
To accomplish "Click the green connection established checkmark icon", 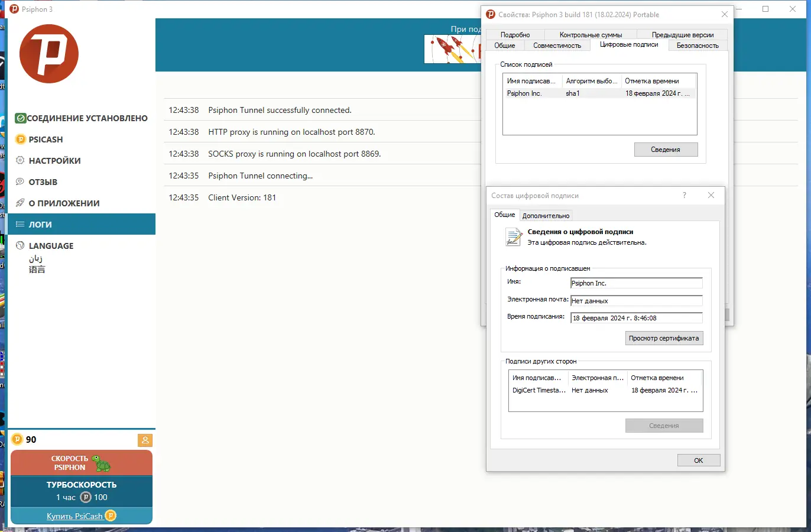I will tap(21, 118).
